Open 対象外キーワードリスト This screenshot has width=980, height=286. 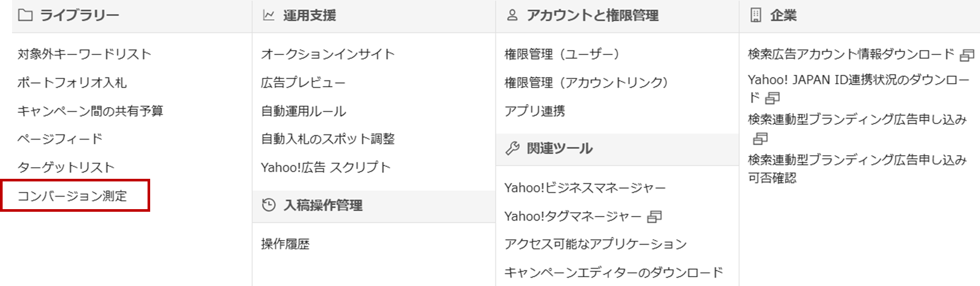84,54
